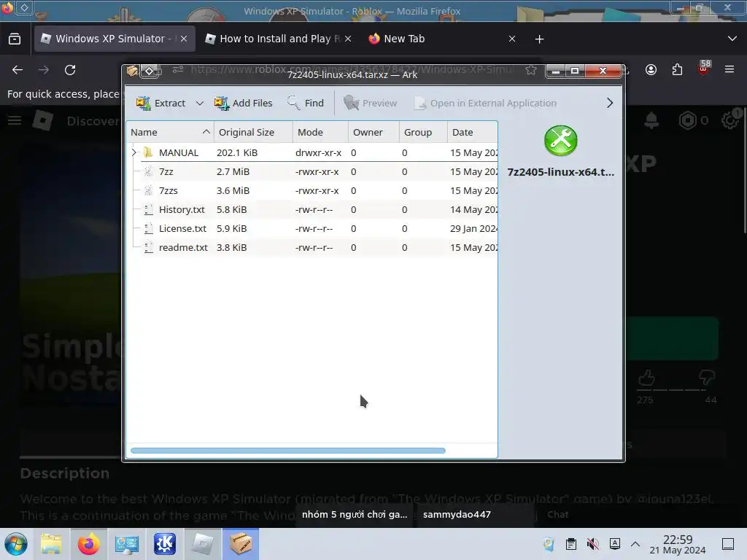Open Roblox settings gear icon
Image resolution: width=747 pixels, height=560 pixels.
click(730, 120)
